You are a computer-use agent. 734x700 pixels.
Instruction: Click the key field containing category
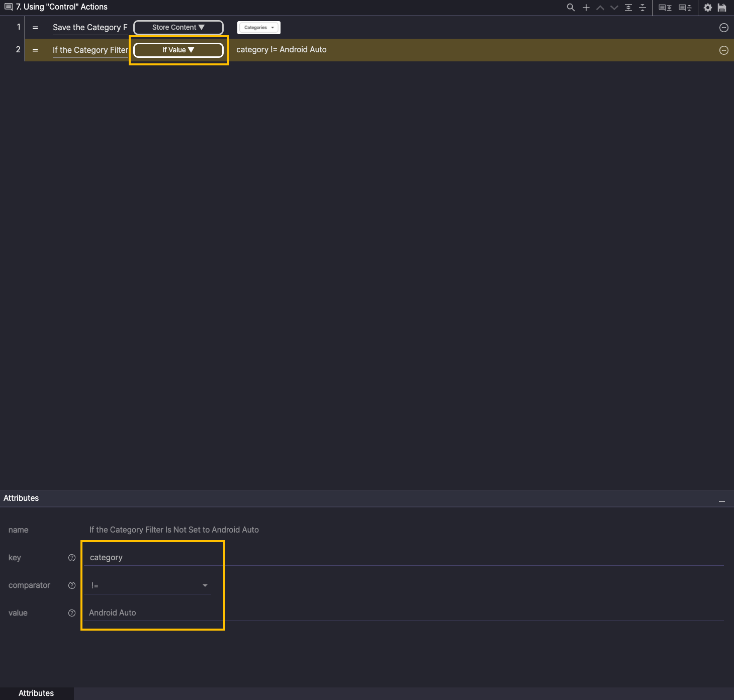pyautogui.click(x=151, y=557)
